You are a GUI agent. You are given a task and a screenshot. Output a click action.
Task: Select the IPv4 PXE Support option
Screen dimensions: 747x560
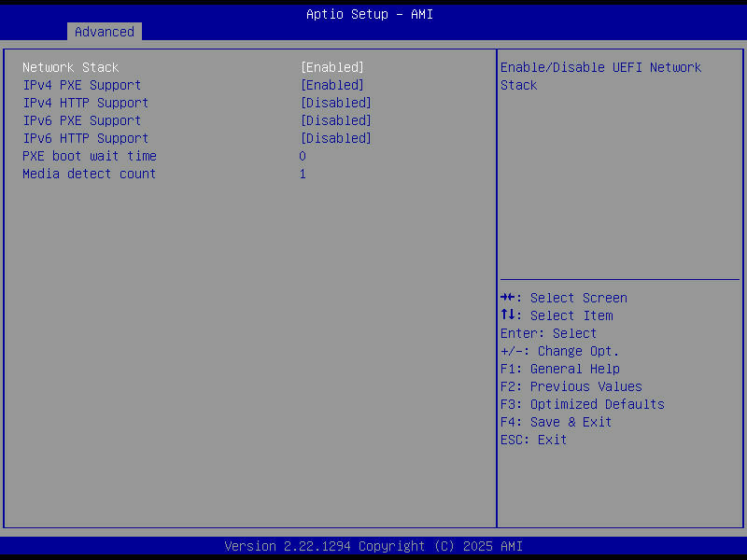[x=82, y=85]
